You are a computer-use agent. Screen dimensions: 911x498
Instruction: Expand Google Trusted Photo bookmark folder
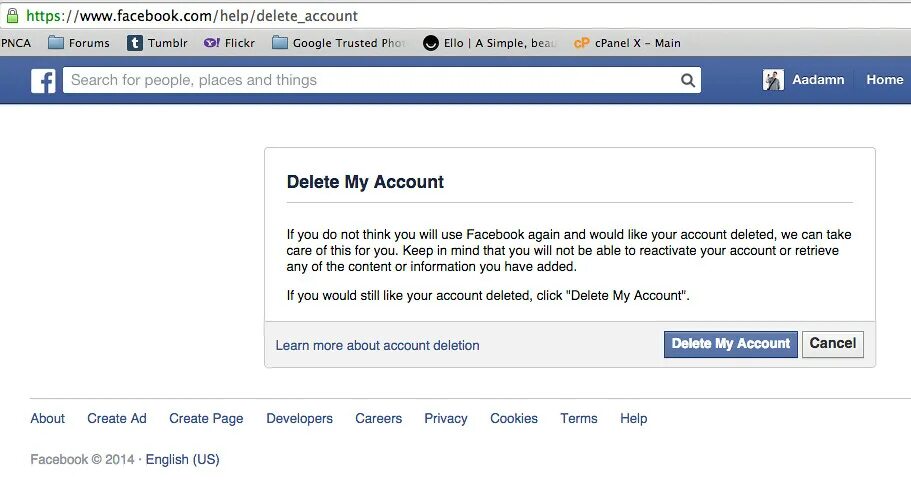(340, 43)
